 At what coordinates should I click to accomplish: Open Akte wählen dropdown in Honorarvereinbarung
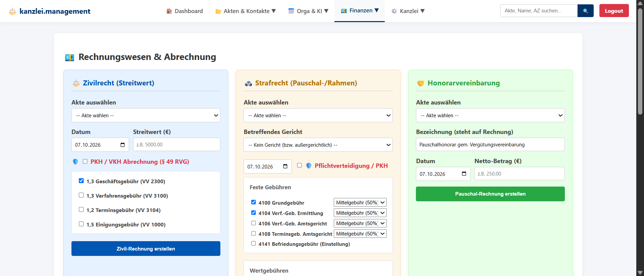pos(490,115)
